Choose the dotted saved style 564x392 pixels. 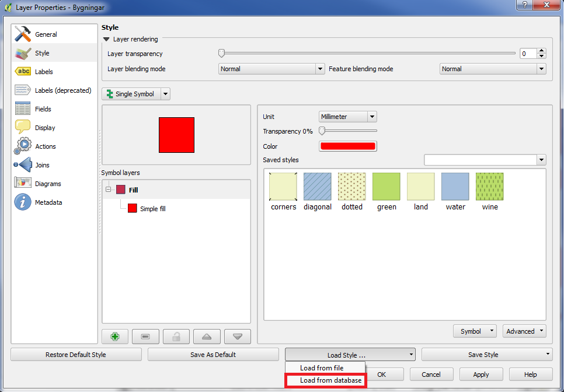[352, 191]
